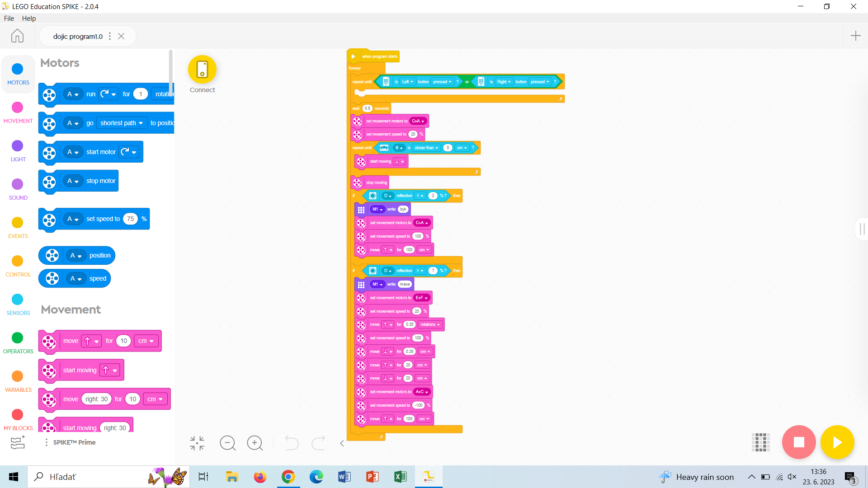Open the block extensions icon
The width and height of the screenshot is (868, 488).
point(18,443)
